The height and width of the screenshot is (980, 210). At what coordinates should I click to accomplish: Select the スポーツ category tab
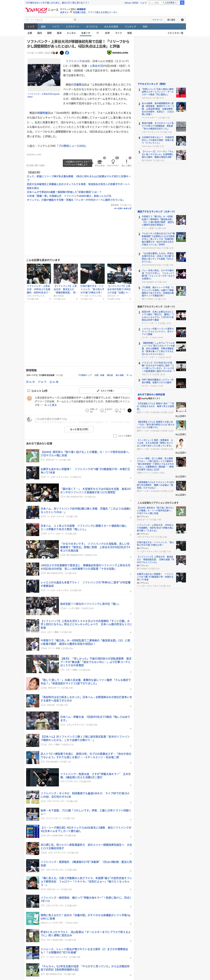click(85, 33)
